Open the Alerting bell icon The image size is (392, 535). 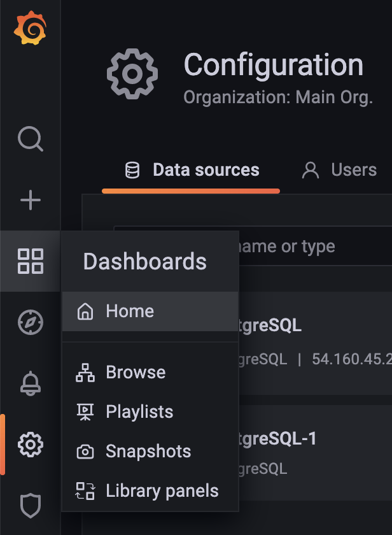[31, 383]
